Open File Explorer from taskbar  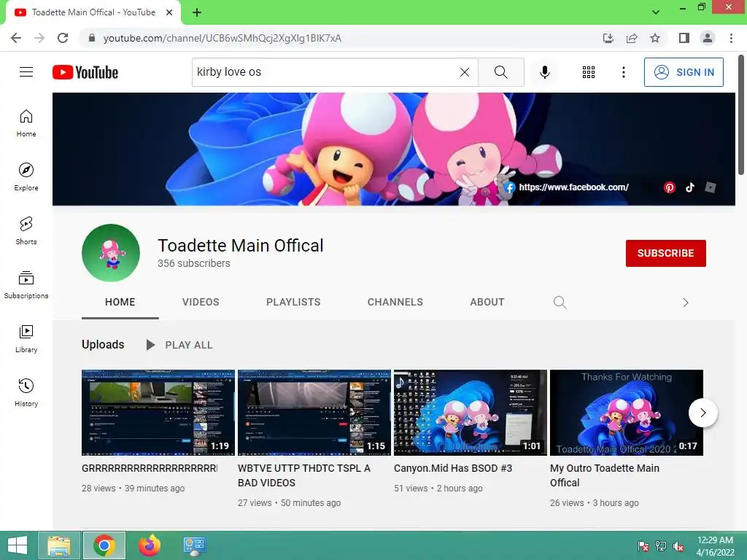click(x=59, y=545)
